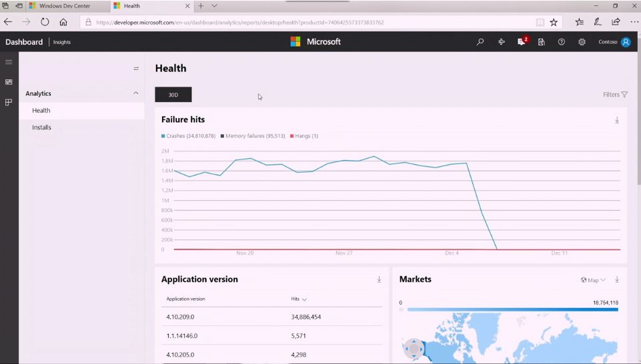Toggle the Hangs legend series
Screen dimensions: 641x364
click(x=304, y=136)
